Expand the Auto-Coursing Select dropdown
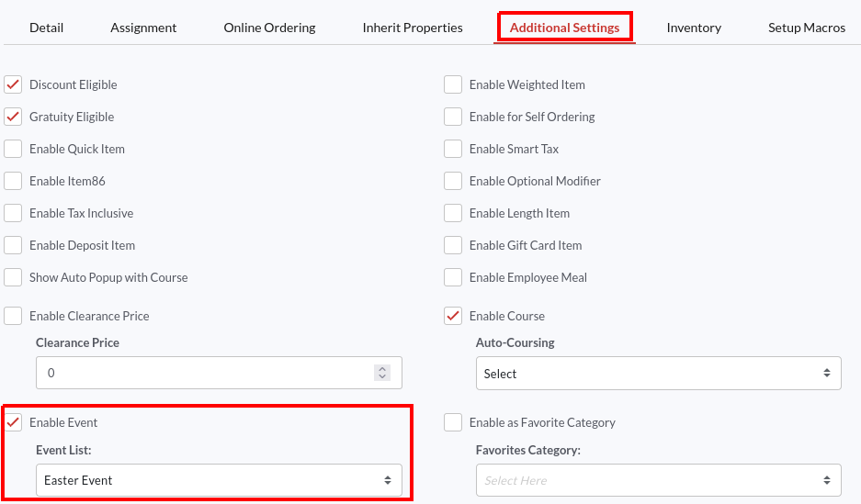 tap(658, 374)
